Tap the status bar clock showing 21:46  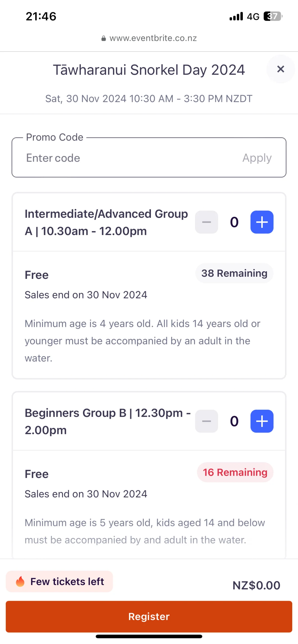click(x=41, y=17)
